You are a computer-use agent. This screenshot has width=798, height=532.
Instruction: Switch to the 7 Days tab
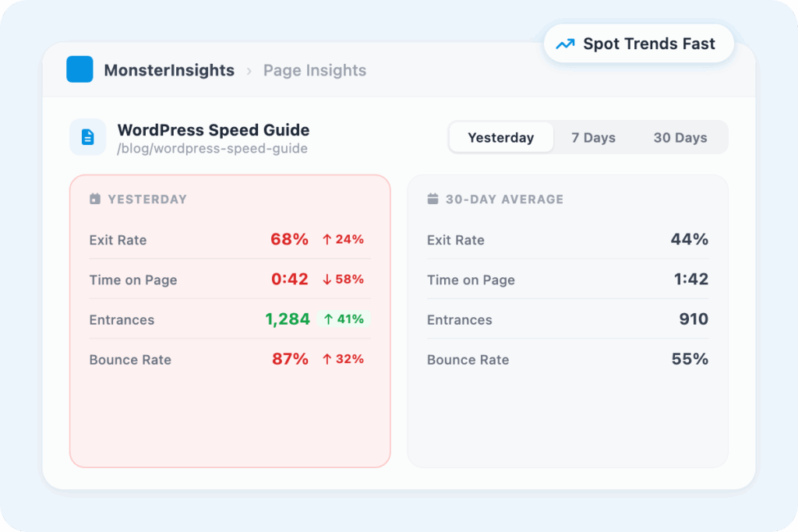pyautogui.click(x=593, y=138)
